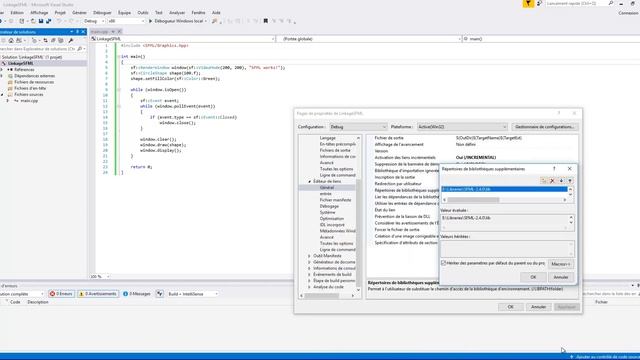640x360 pixels.
Task: Open the Edition menu
Action: pyautogui.click(x=17, y=13)
